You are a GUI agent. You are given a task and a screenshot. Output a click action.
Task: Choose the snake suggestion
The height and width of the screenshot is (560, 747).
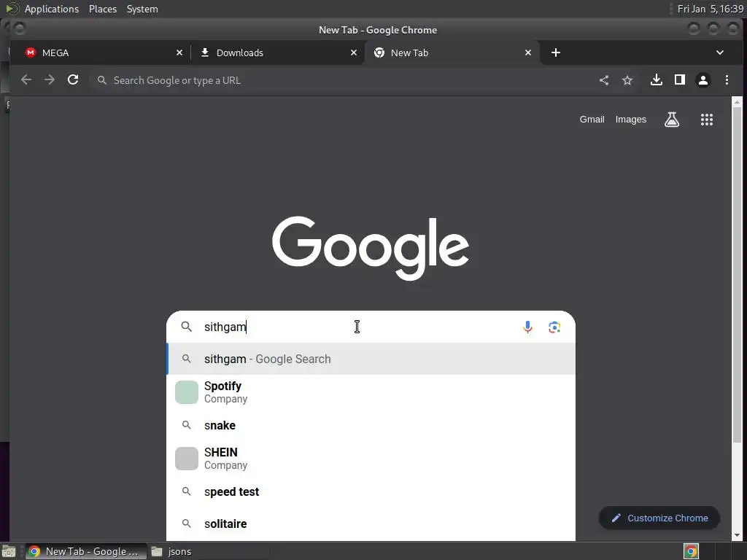[x=371, y=425]
